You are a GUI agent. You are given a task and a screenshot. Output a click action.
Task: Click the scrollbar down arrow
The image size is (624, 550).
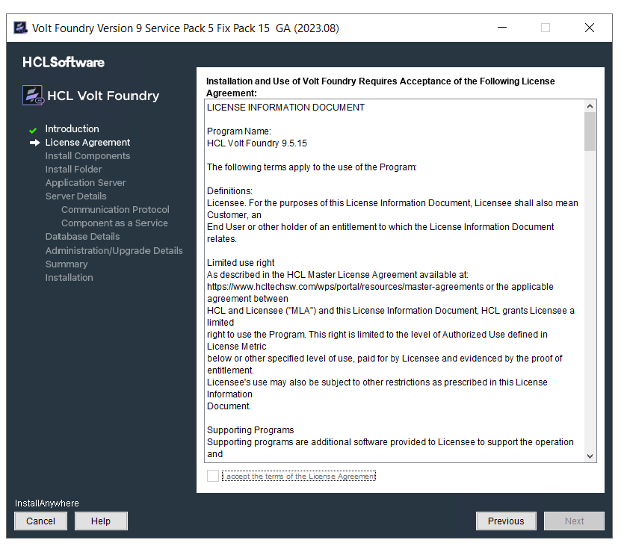pyautogui.click(x=590, y=455)
